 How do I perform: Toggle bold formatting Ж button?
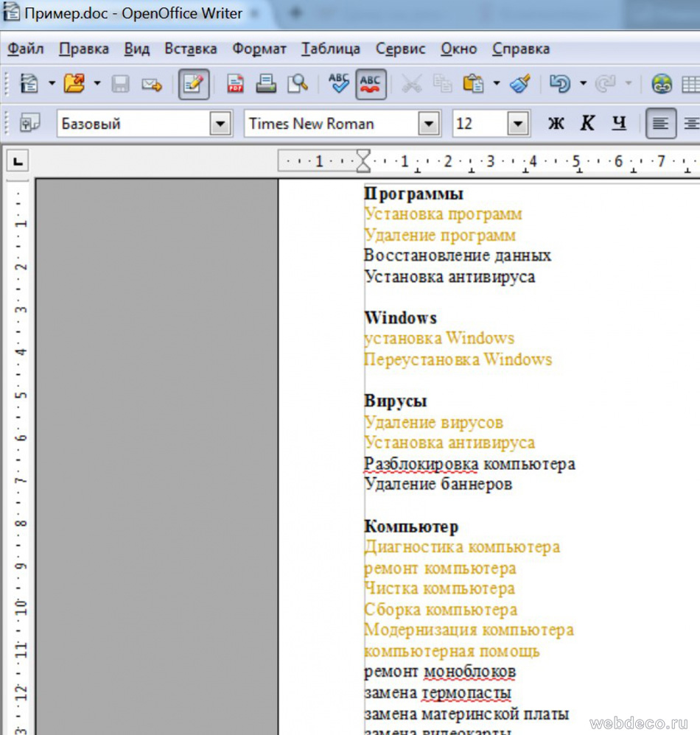(x=556, y=124)
